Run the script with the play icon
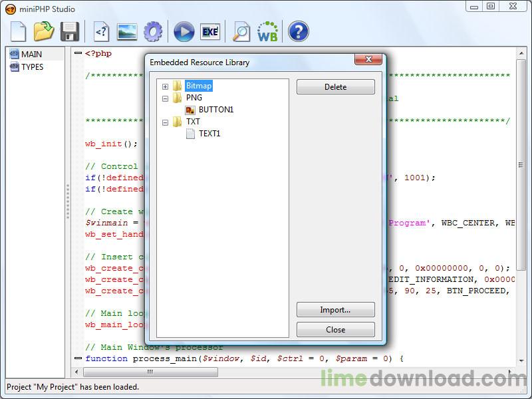Viewport: 532px width, 399px height. [183, 31]
